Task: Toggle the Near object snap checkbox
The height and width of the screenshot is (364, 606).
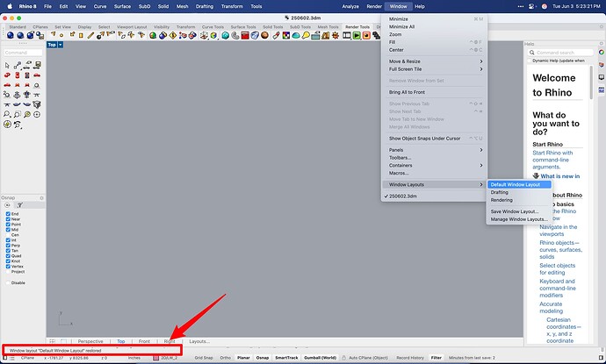Action: coord(8,219)
